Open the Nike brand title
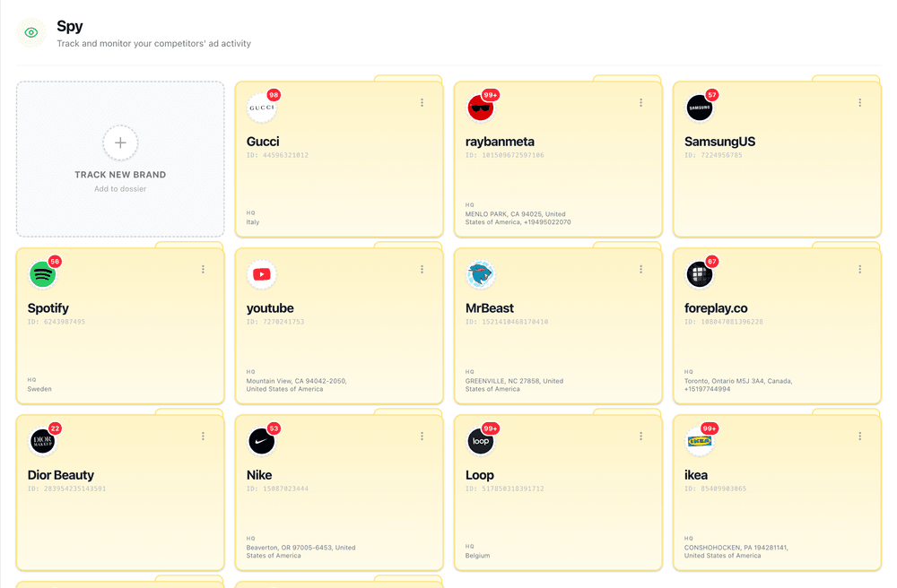 click(x=259, y=475)
